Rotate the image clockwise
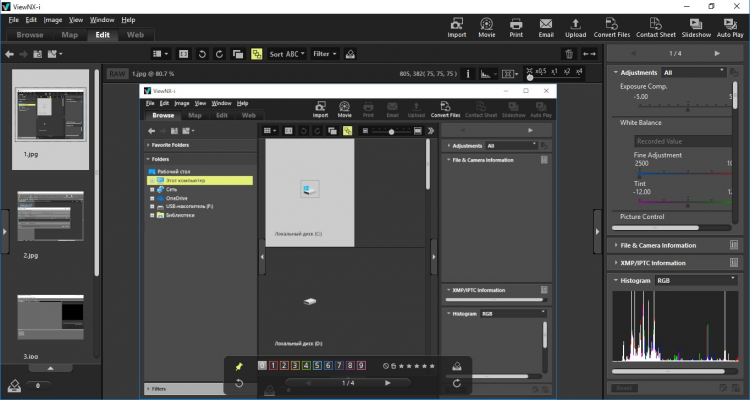750x400 pixels. 218,53
